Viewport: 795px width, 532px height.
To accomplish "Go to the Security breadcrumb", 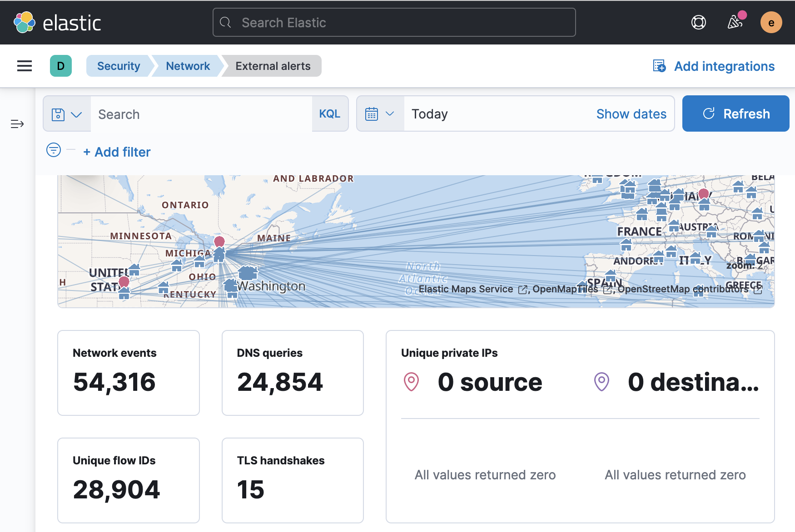I will (119, 66).
